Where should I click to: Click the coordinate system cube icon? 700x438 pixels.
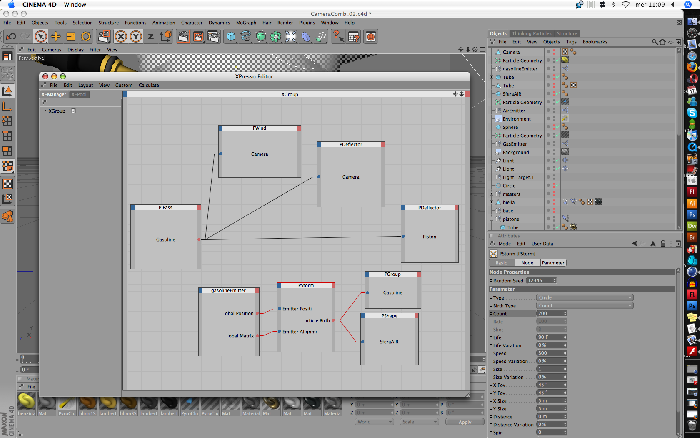pyautogui.click(x=166, y=37)
